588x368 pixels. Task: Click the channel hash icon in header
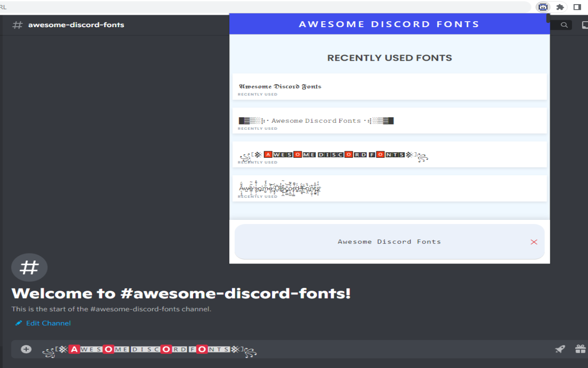point(17,25)
